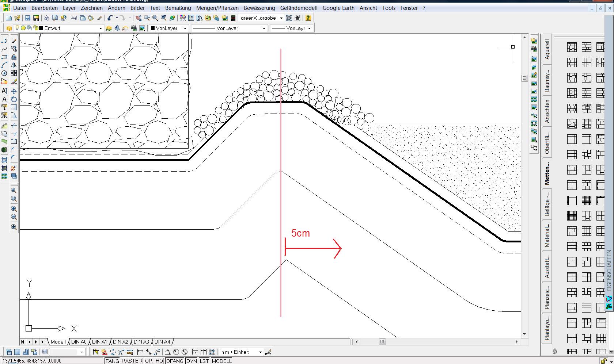Screen dimensions: 614x364
Task: Open the Ansichten palette tab
Action: point(547,111)
